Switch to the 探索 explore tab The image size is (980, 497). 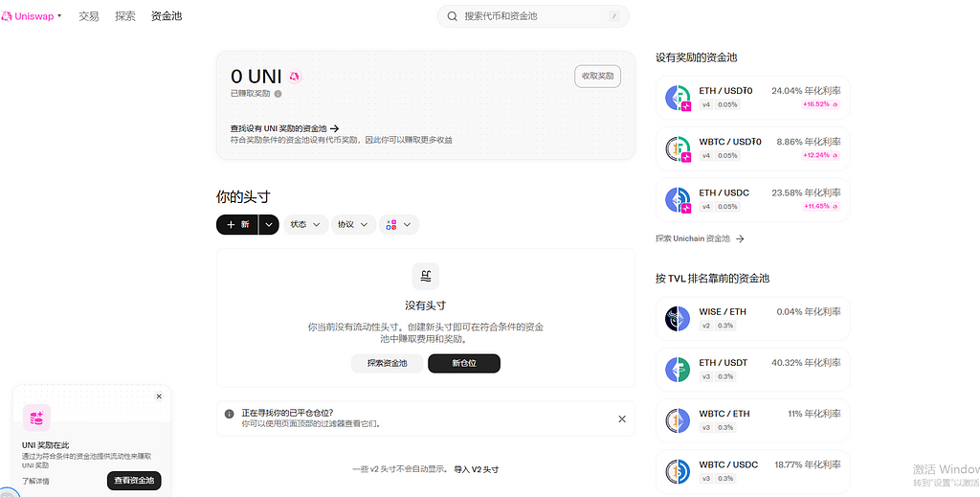click(125, 16)
